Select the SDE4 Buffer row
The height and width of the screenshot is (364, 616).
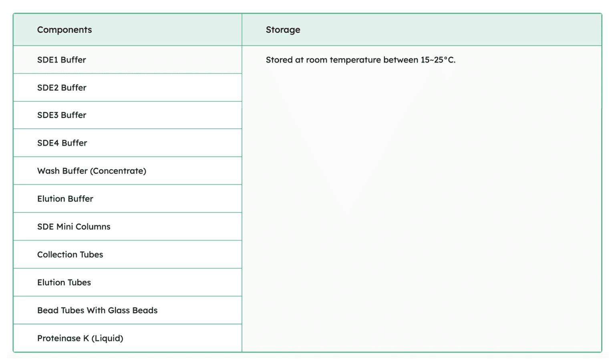pos(62,143)
